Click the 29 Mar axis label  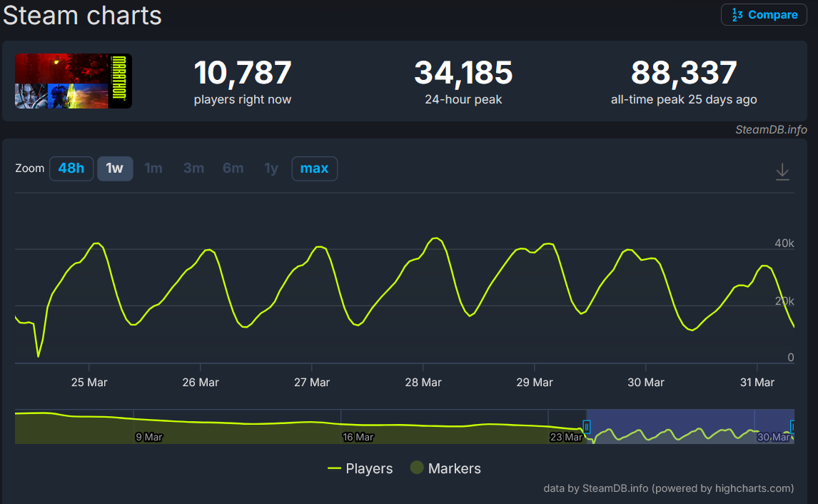tap(534, 383)
